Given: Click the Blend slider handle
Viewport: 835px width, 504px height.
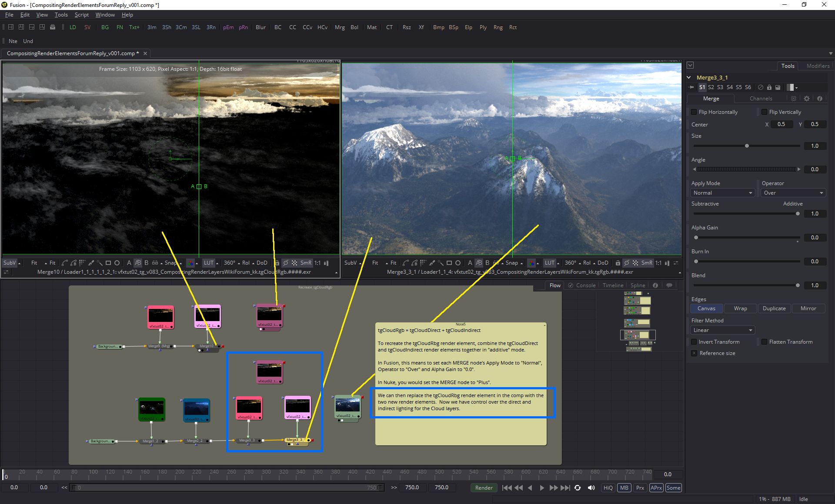Looking at the screenshot, I should pyautogui.click(x=798, y=285).
